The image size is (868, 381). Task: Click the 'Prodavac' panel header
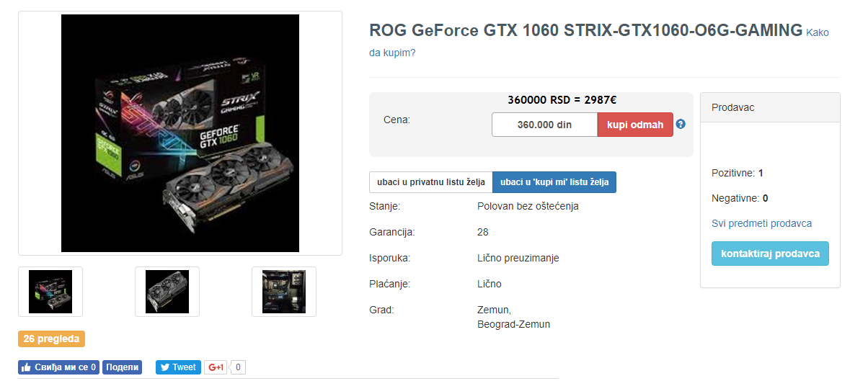pyautogui.click(x=770, y=107)
